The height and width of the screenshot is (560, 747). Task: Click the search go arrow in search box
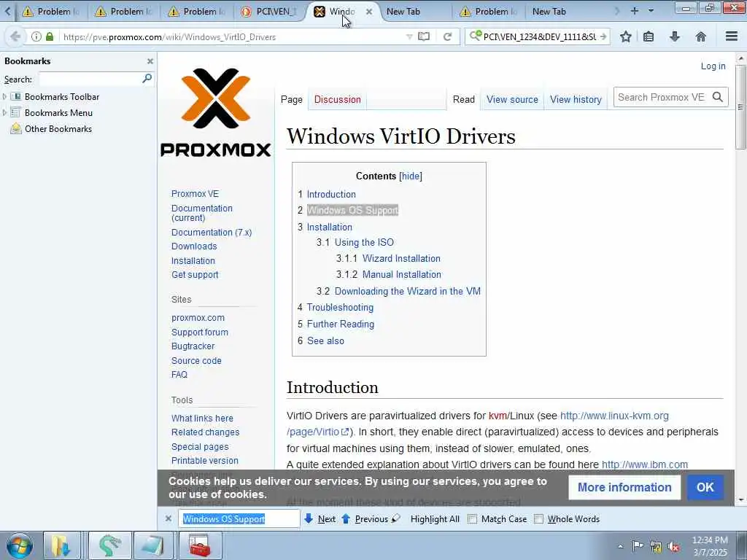(603, 36)
